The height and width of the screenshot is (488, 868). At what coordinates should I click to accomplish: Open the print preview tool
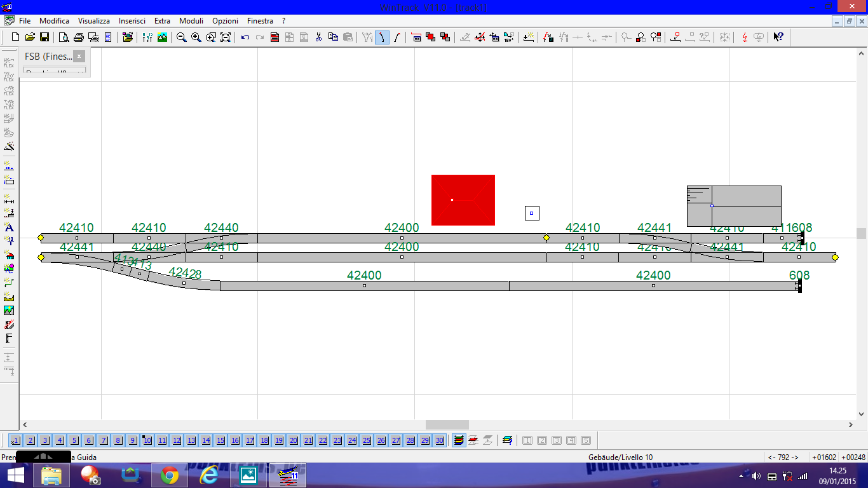[64, 37]
